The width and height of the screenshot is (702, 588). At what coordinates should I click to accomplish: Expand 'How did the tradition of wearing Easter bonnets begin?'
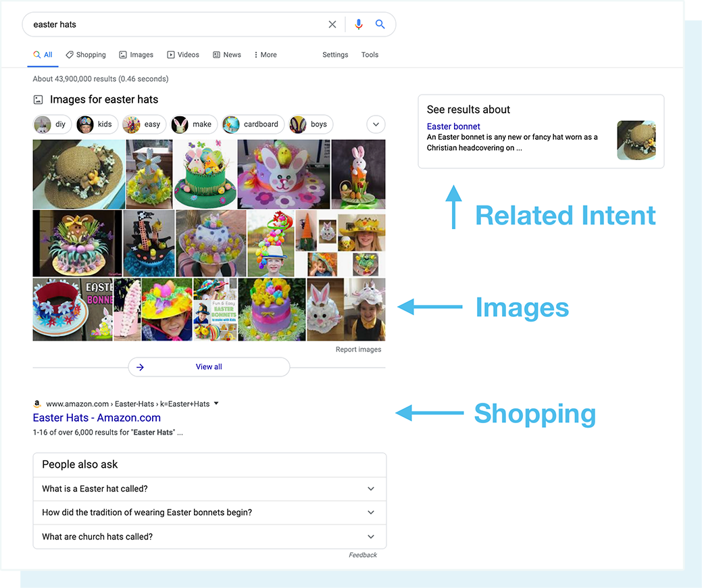click(370, 512)
